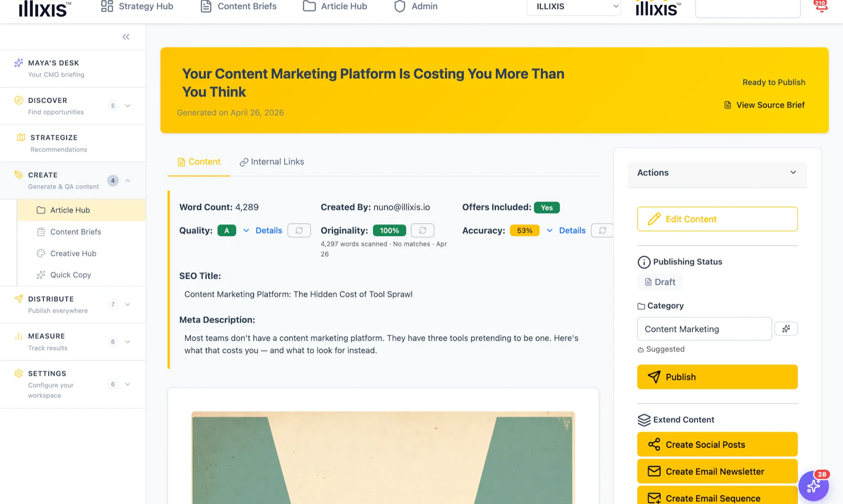This screenshot has width=843, height=504.
Task: Click Publishing Status info icon
Action: [644, 262]
